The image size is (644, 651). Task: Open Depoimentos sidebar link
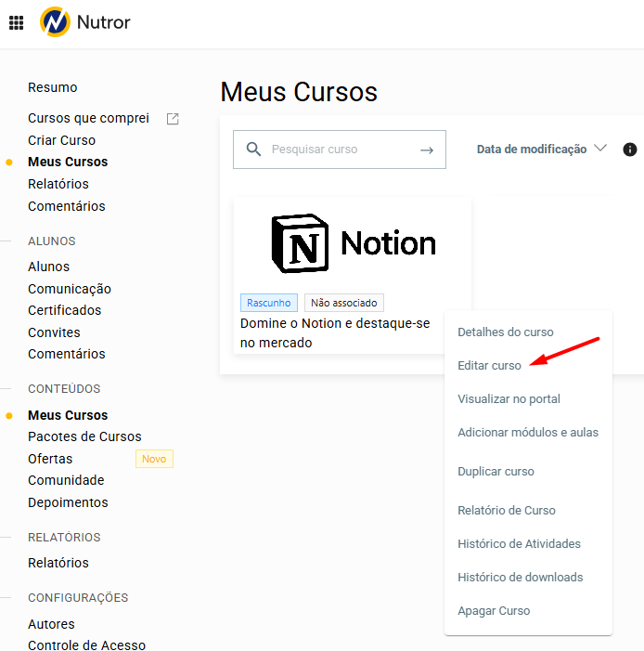pyautogui.click(x=68, y=502)
